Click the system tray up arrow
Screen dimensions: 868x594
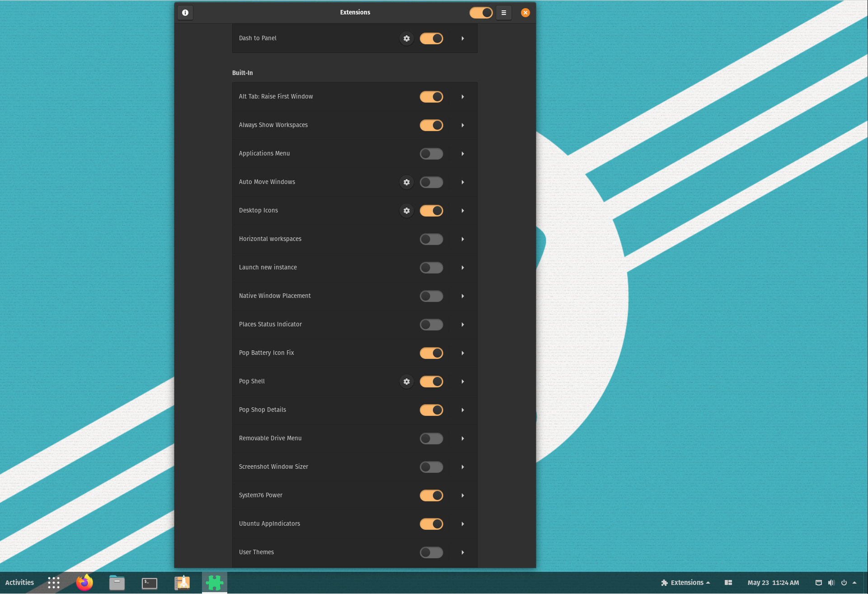click(854, 583)
